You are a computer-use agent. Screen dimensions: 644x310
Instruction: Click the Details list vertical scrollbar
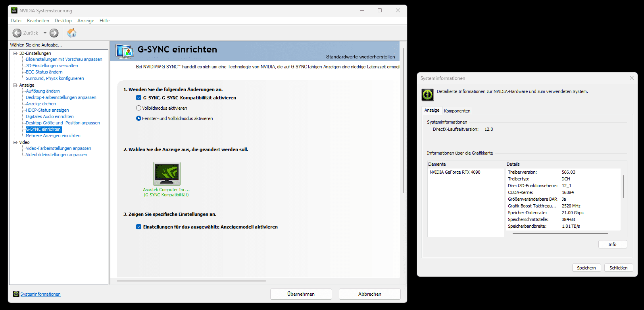pos(624,186)
